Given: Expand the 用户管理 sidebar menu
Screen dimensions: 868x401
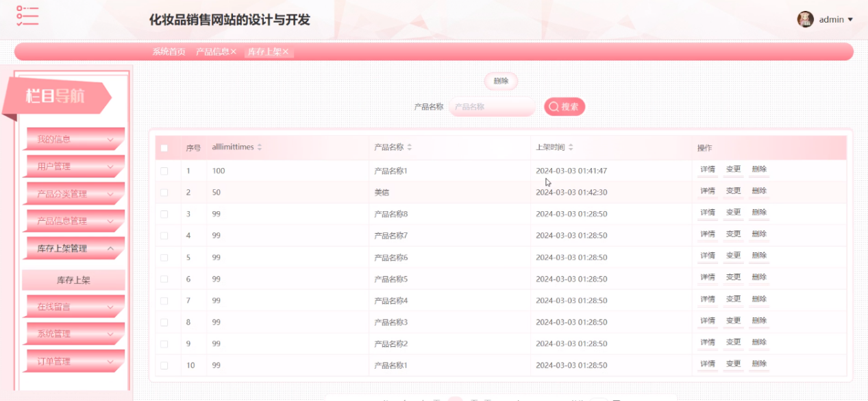Looking at the screenshot, I should [x=75, y=167].
